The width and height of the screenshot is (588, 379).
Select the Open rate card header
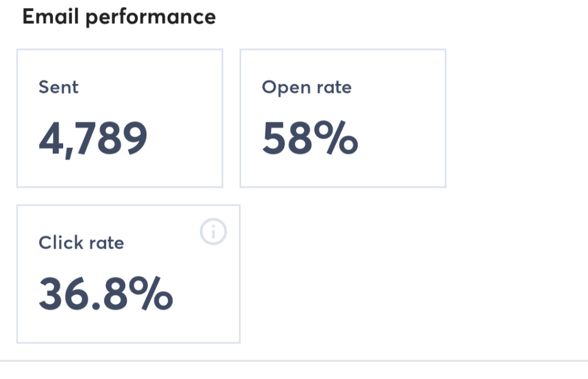pos(307,87)
